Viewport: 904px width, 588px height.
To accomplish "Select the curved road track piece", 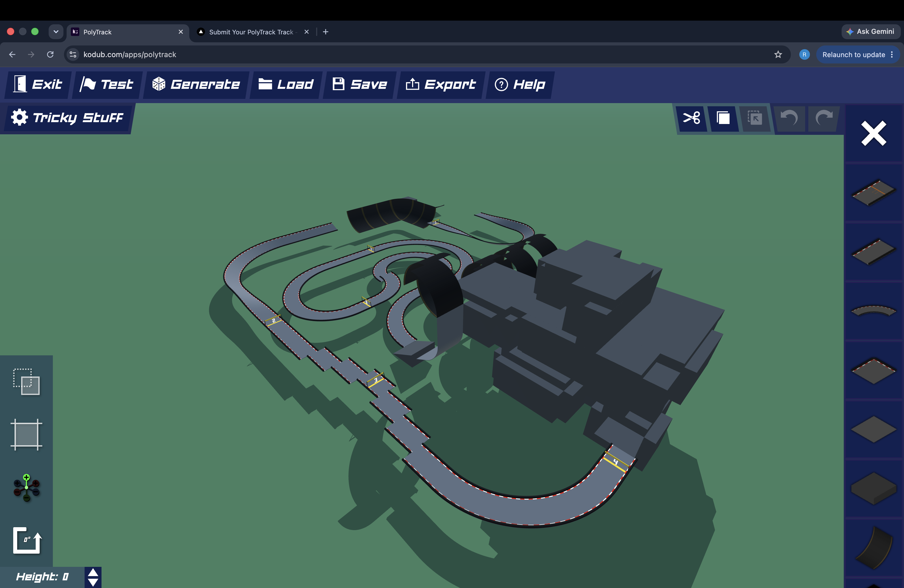I will tap(874, 311).
